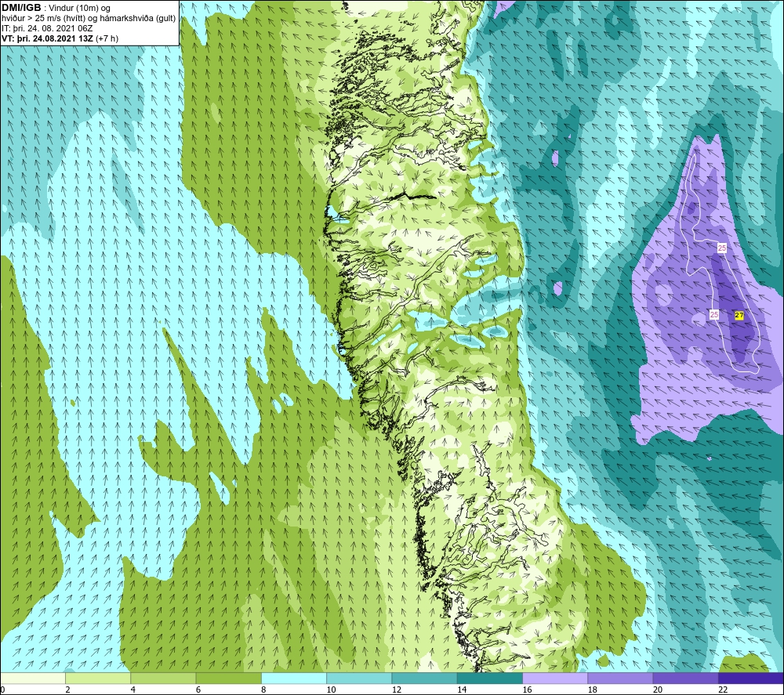Click the upper white 25 gust contour label
The height and width of the screenshot is (695, 784).
(x=722, y=248)
